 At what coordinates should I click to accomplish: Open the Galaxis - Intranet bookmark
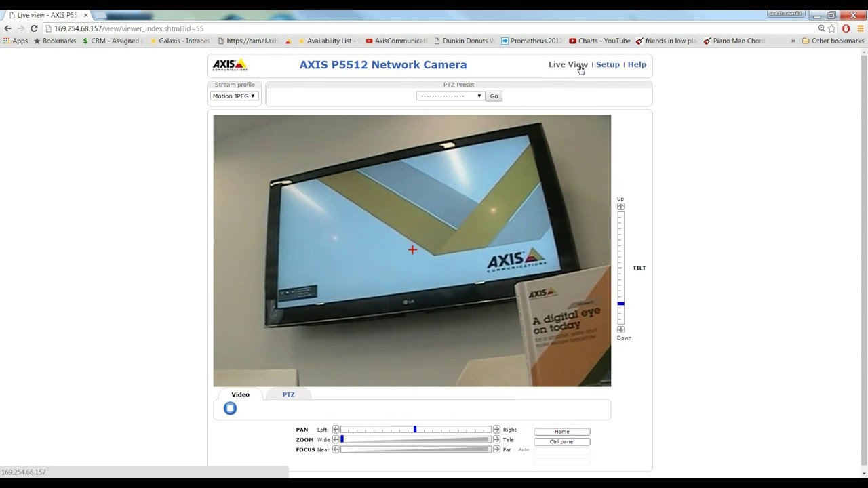(180, 41)
